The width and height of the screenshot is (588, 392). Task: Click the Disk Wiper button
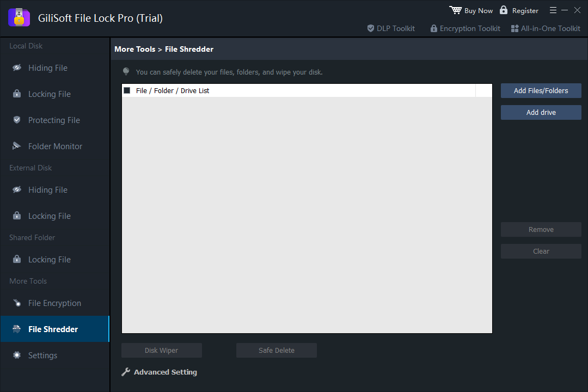tap(162, 351)
